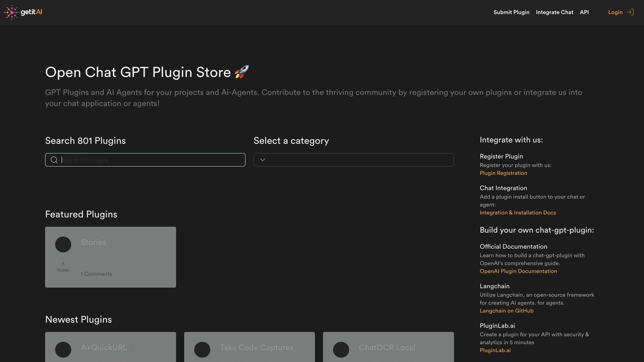Click the Take Code Captures avatar circle

202,350
